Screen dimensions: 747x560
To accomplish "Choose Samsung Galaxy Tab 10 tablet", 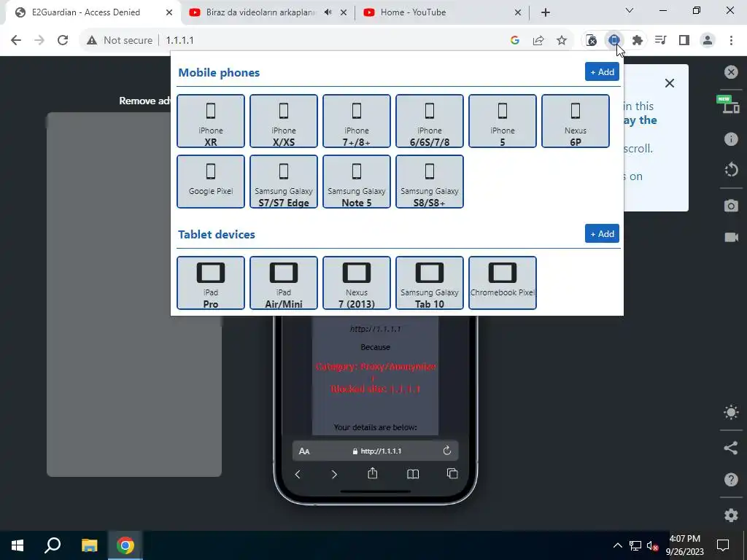I will (x=429, y=283).
